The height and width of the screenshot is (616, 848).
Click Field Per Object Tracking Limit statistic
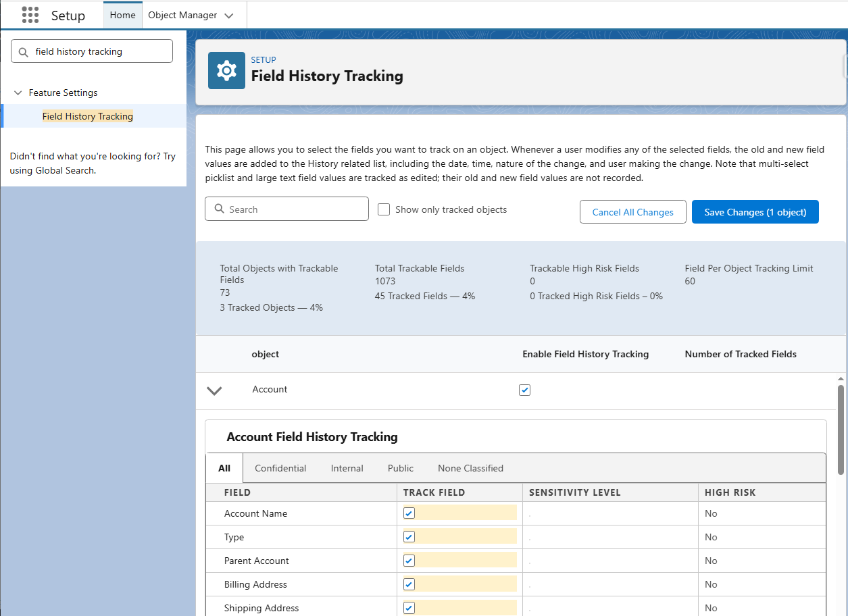(749, 275)
